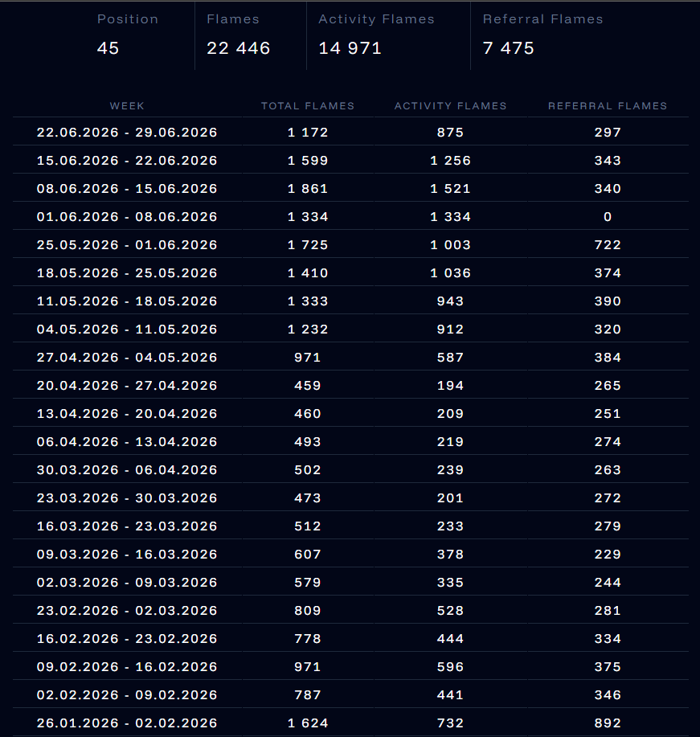Select total flames value 1 725

click(x=308, y=245)
